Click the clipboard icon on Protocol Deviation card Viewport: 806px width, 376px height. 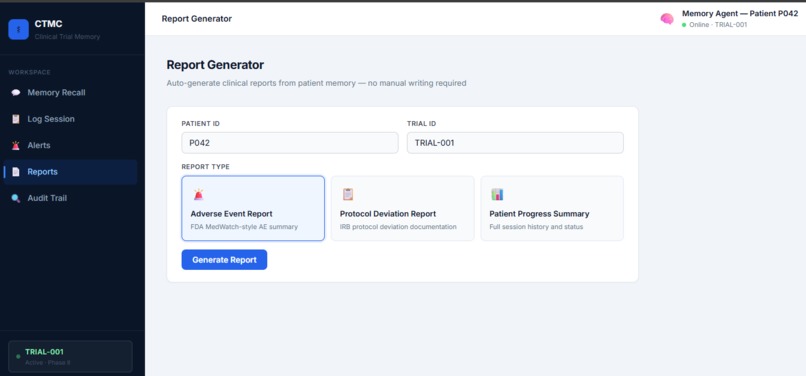(348, 194)
